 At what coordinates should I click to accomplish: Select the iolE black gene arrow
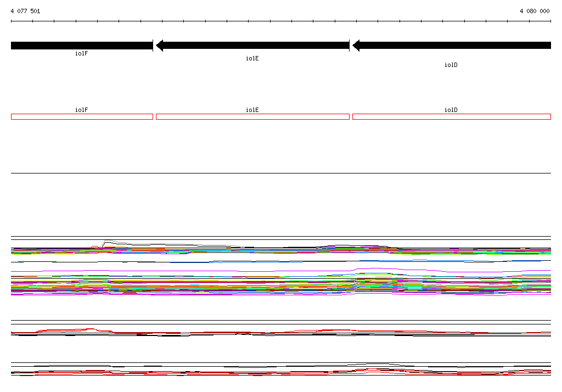tap(252, 46)
